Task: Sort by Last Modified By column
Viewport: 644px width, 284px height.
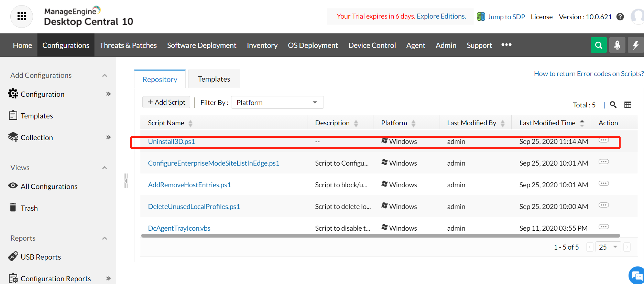Action: click(503, 123)
